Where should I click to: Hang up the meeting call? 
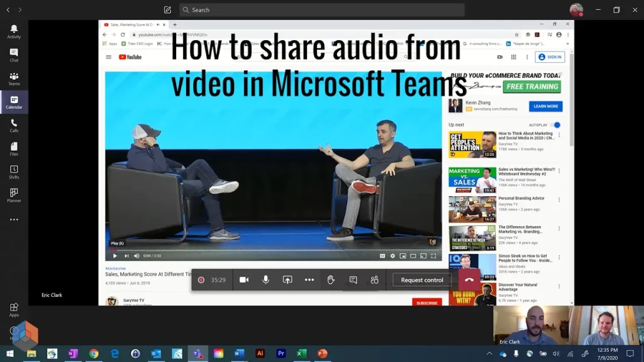point(469,280)
